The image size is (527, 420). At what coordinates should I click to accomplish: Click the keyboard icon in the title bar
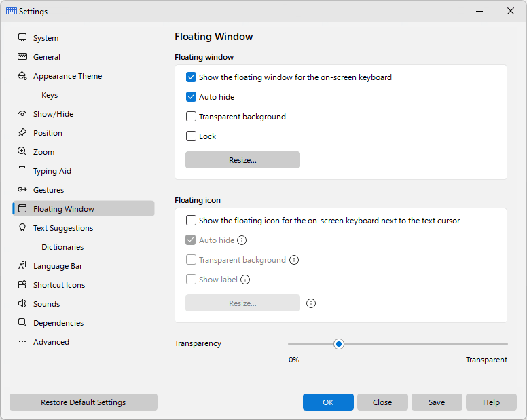tap(12, 11)
